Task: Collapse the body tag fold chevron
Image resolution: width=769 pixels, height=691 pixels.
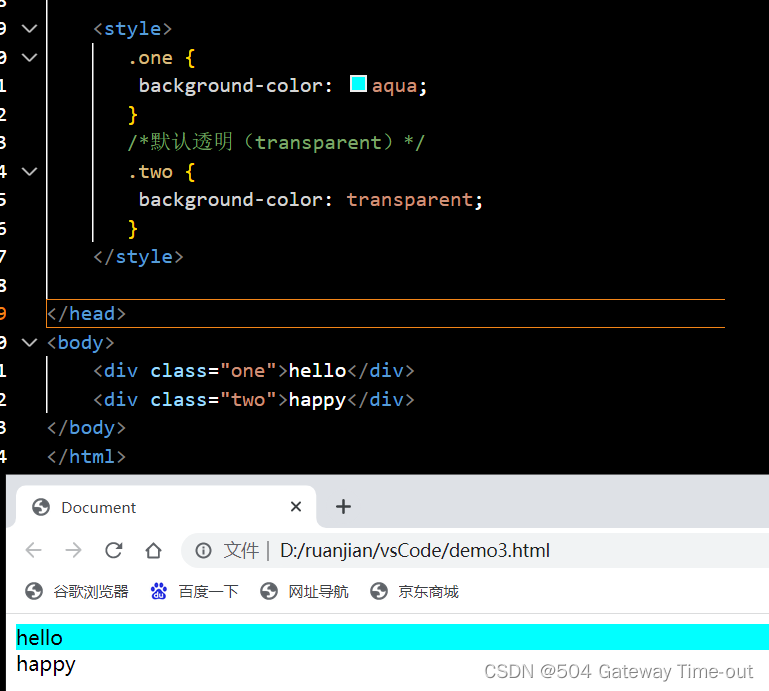Action: tap(30, 342)
